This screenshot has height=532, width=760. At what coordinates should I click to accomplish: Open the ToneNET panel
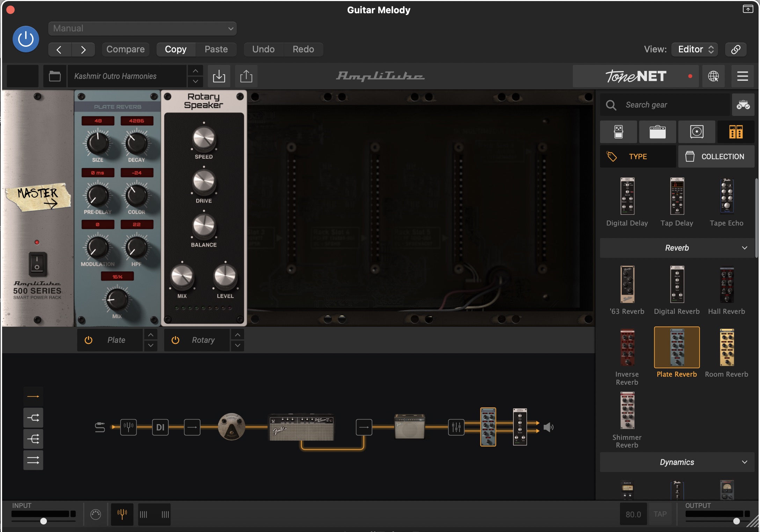click(636, 76)
